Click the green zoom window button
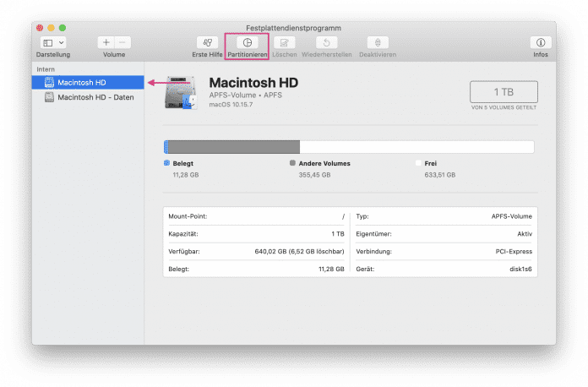This screenshot has height=387, width=588. click(62, 28)
